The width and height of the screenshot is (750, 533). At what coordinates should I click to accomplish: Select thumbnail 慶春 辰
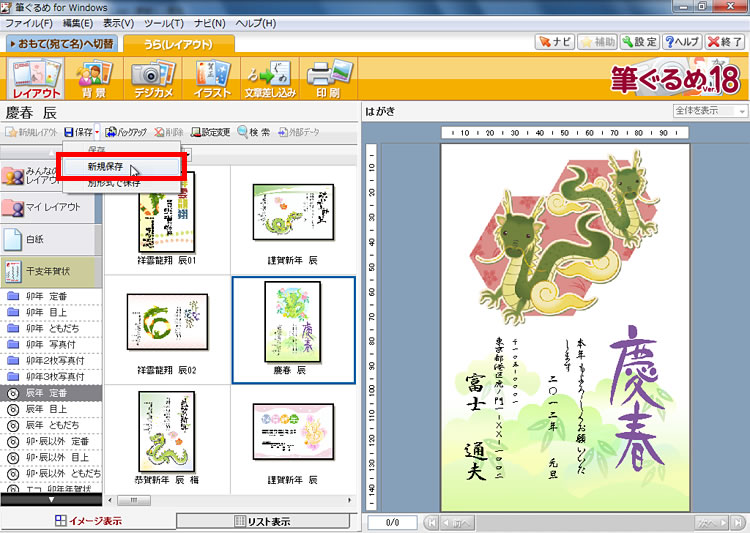pos(293,330)
